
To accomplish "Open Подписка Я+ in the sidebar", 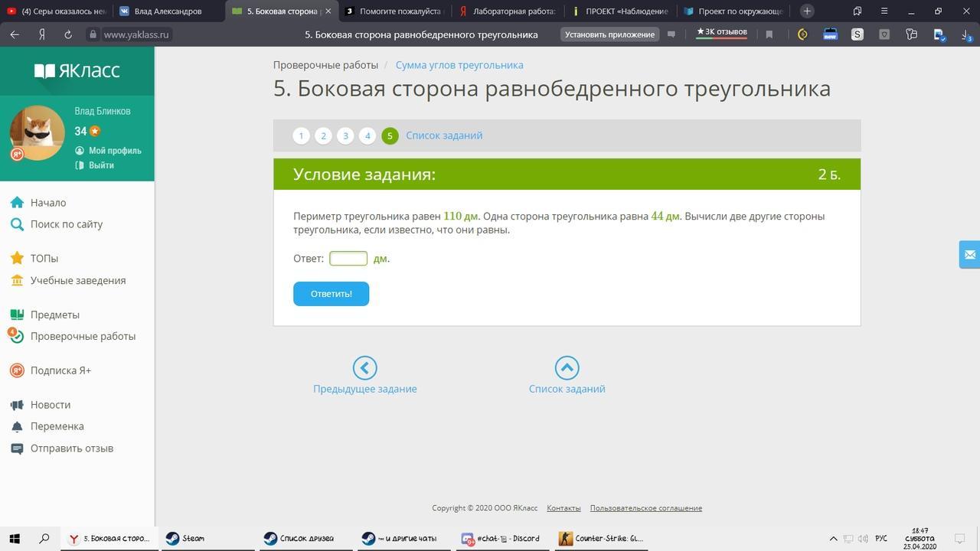I will (60, 370).
